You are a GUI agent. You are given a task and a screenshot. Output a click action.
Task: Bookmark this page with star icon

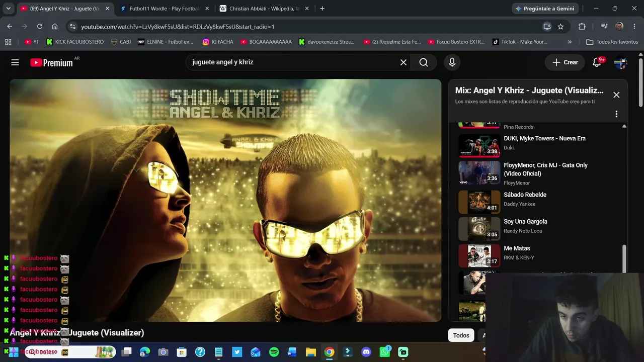pyautogui.click(x=560, y=27)
